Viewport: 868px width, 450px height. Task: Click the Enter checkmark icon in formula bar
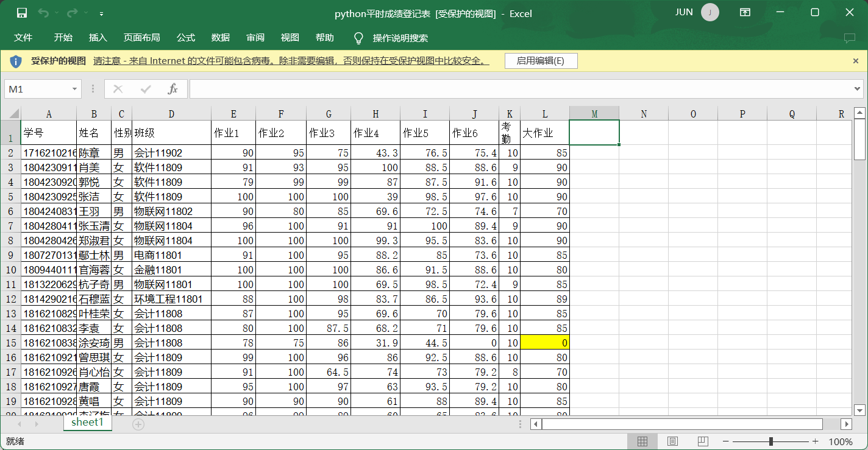click(146, 89)
